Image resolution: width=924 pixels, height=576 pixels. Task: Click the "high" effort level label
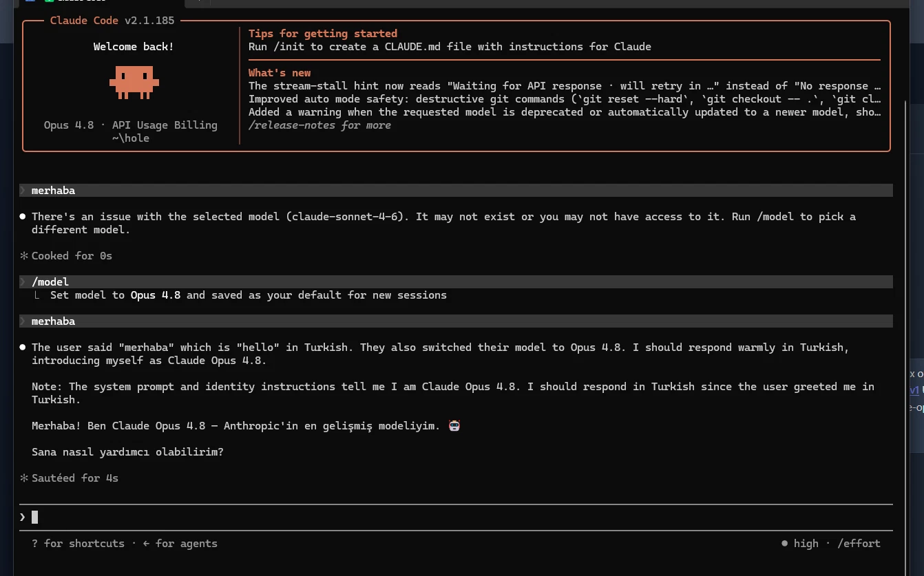tap(806, 544)
